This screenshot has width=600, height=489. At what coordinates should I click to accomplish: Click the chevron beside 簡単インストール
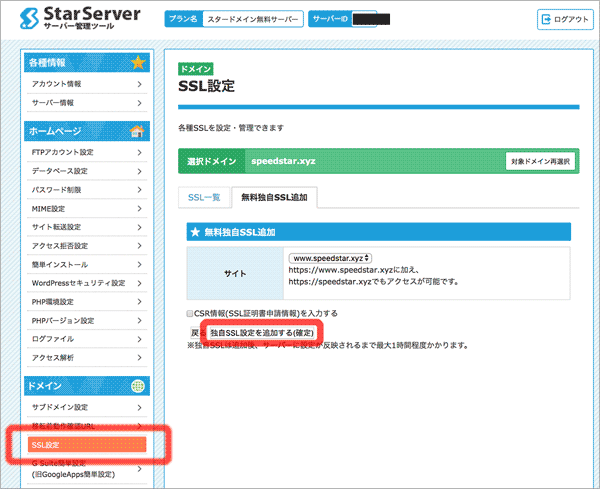140,264
